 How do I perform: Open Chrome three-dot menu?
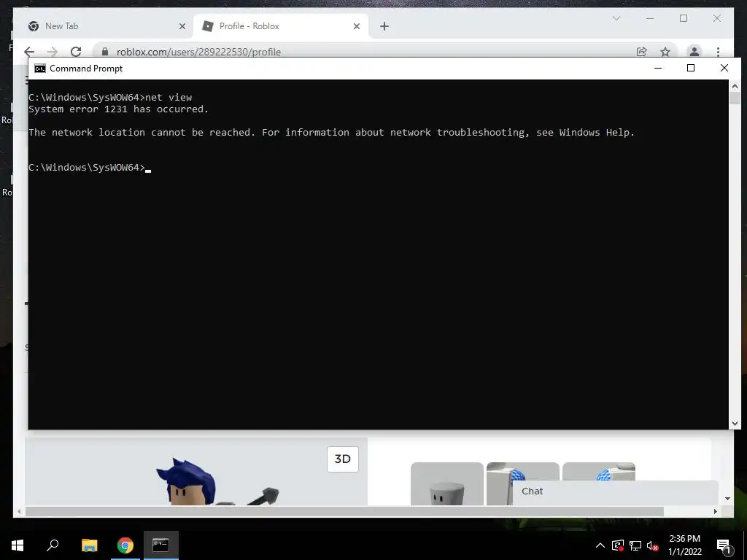tap(718, 52)
